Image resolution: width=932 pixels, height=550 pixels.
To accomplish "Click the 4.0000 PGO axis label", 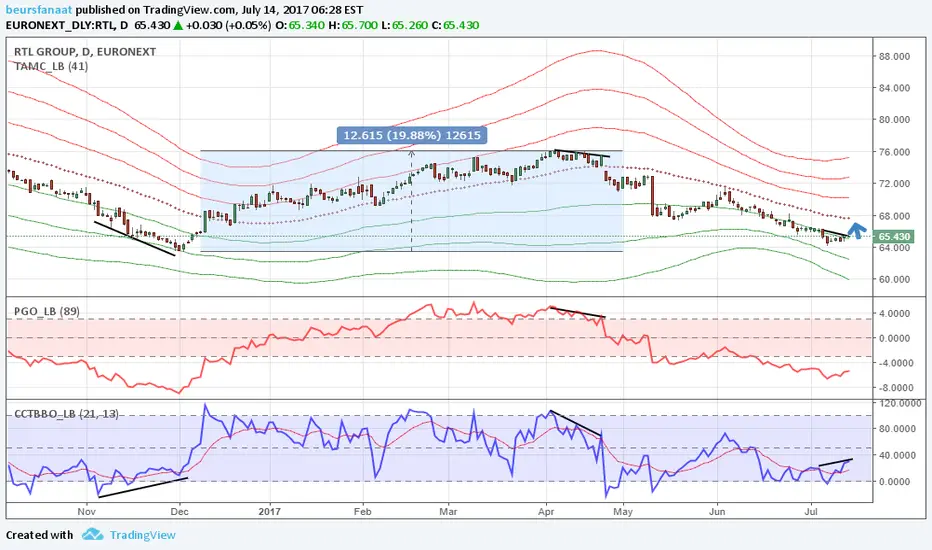I will tap(894, 313).
